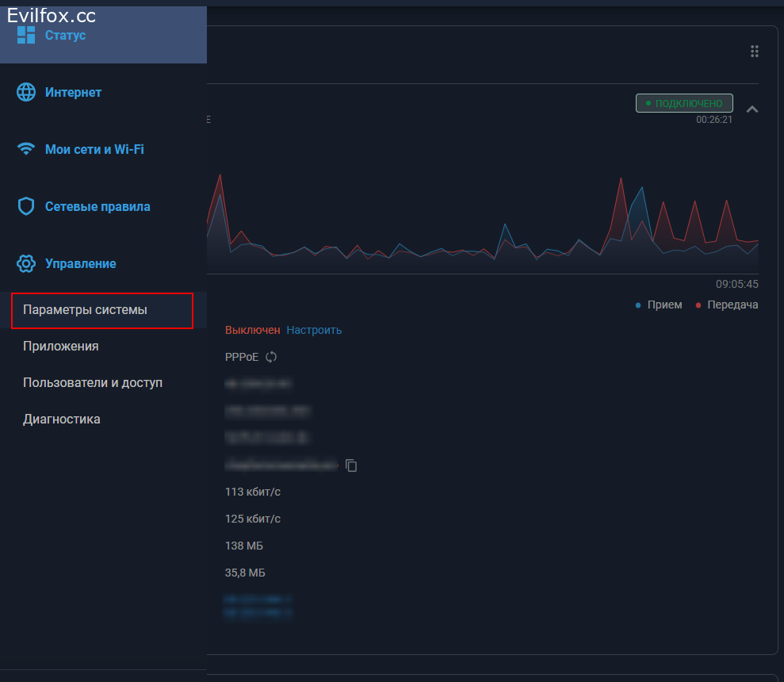
Task: Click the PPPoE reconnect refresh icon
Action: 271,357
